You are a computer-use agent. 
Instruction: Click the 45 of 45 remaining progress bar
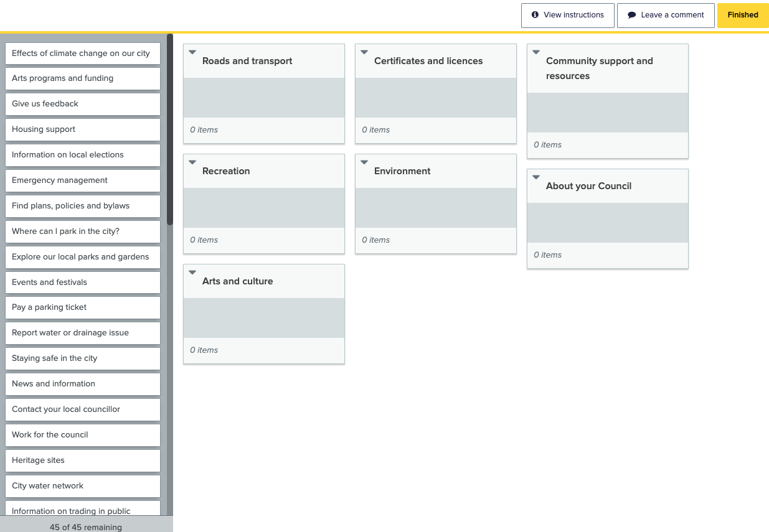coord(86,527)
